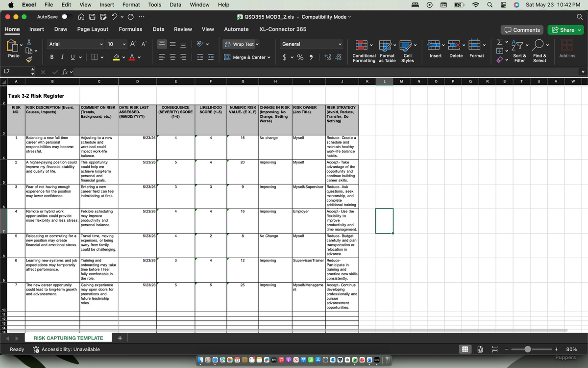The width and height of the screenshot is (588, 368).
Task: Open the yellow fill color swatch
Action: pos(116,57)
